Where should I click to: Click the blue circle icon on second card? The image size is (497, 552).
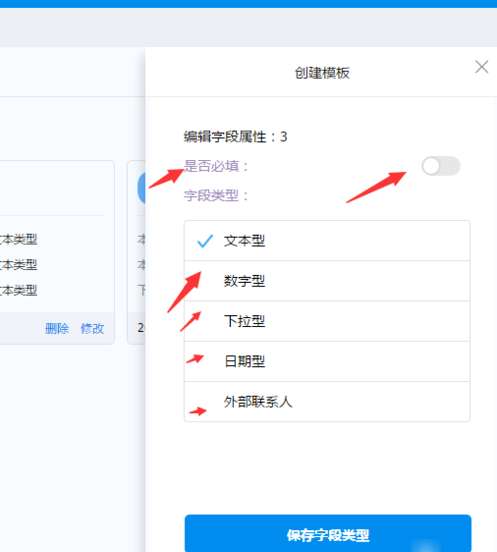tap(141, 188)
